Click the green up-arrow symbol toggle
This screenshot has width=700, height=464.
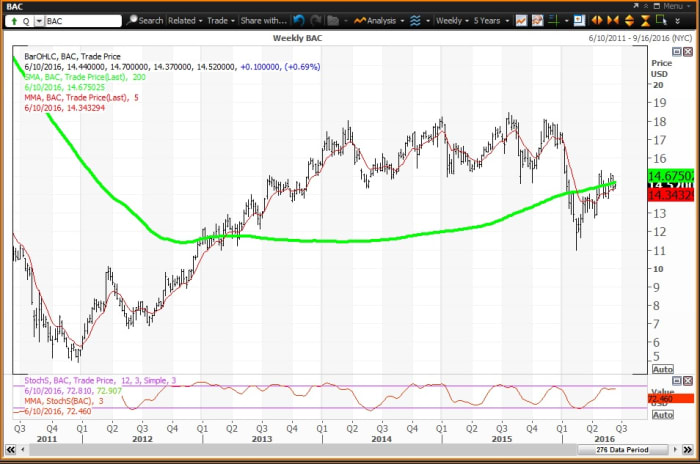coord(13,20)
